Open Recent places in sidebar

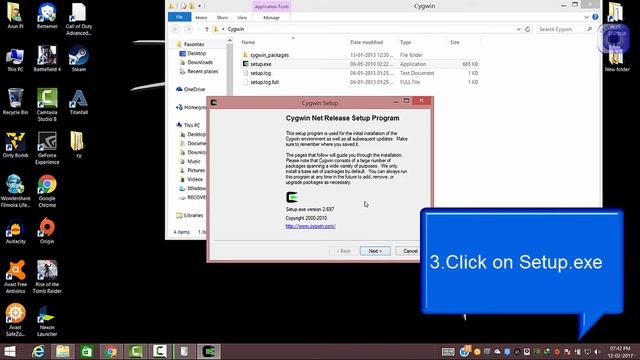coord(202,71)
